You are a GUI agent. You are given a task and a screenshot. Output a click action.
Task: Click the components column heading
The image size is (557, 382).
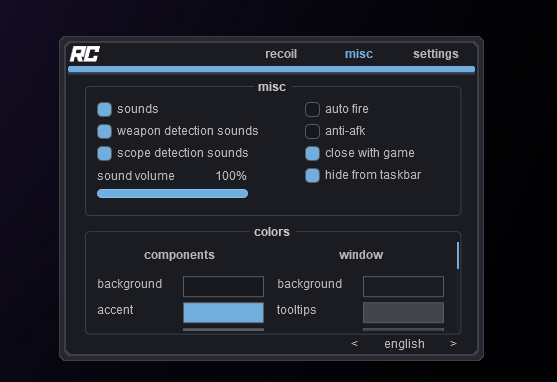[x=179, y=255]
